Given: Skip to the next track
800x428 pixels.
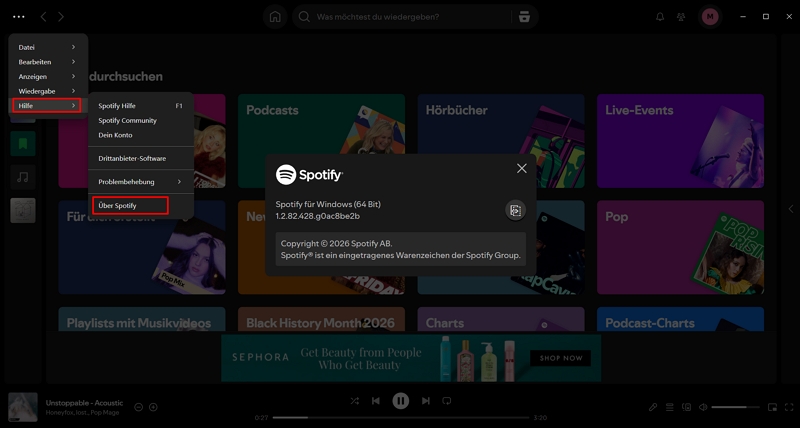Looking at the screenshot, I should click(x=425, y=401).
